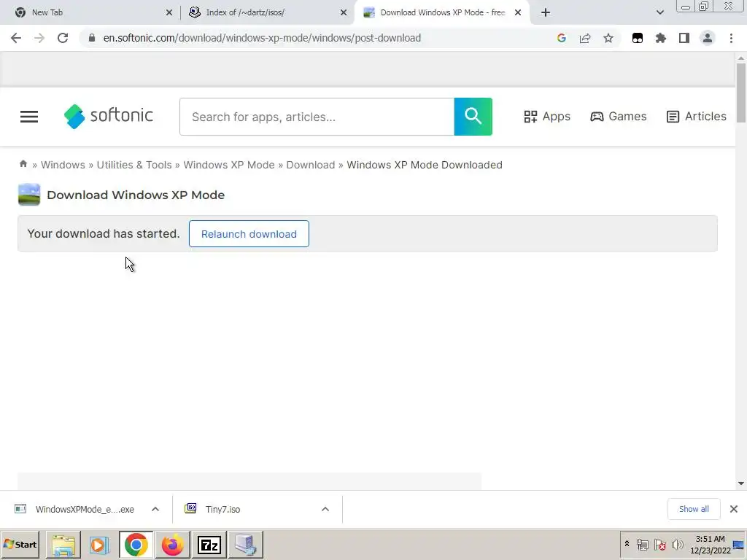The image size is (747, 560).
Task: Click the forward navigation arrow
Action: (39, 38)
